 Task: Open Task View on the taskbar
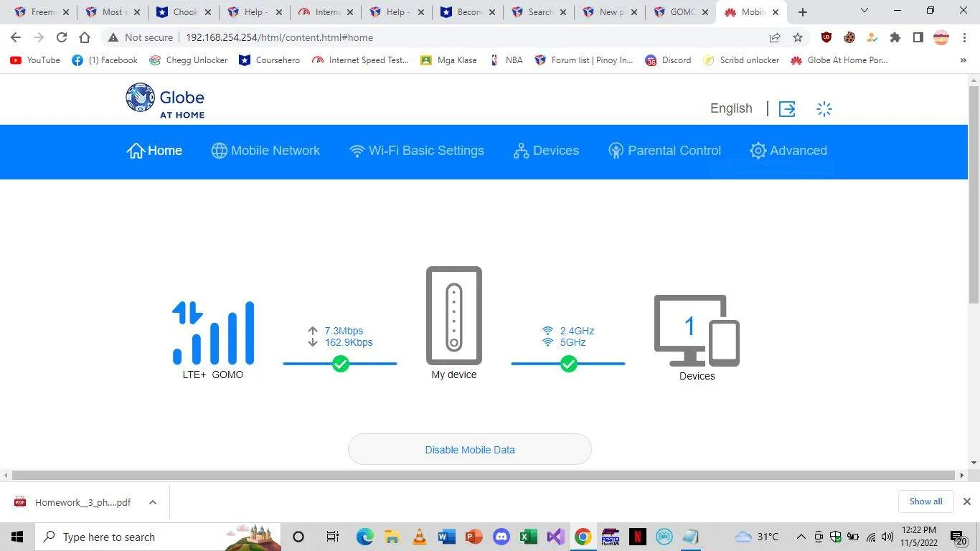[332, 537]
